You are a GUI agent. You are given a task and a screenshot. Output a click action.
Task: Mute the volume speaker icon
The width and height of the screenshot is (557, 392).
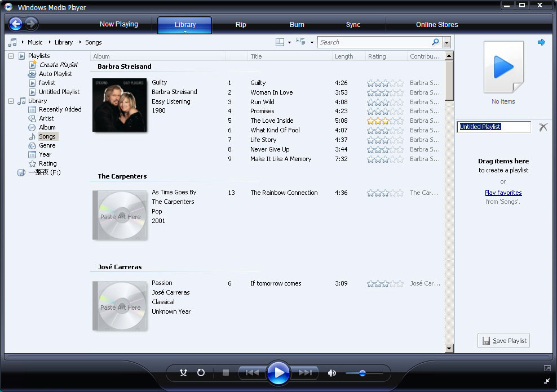(x=332, y=373)
